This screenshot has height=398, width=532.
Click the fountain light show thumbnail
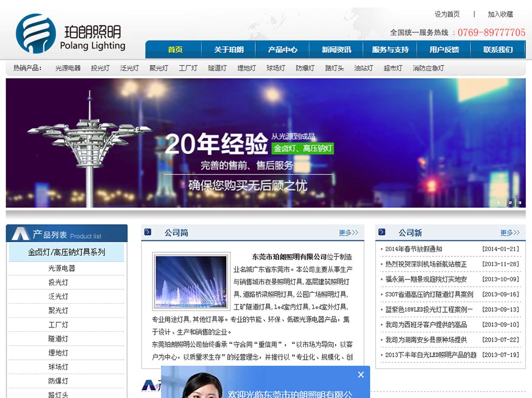tap(190, 281)
